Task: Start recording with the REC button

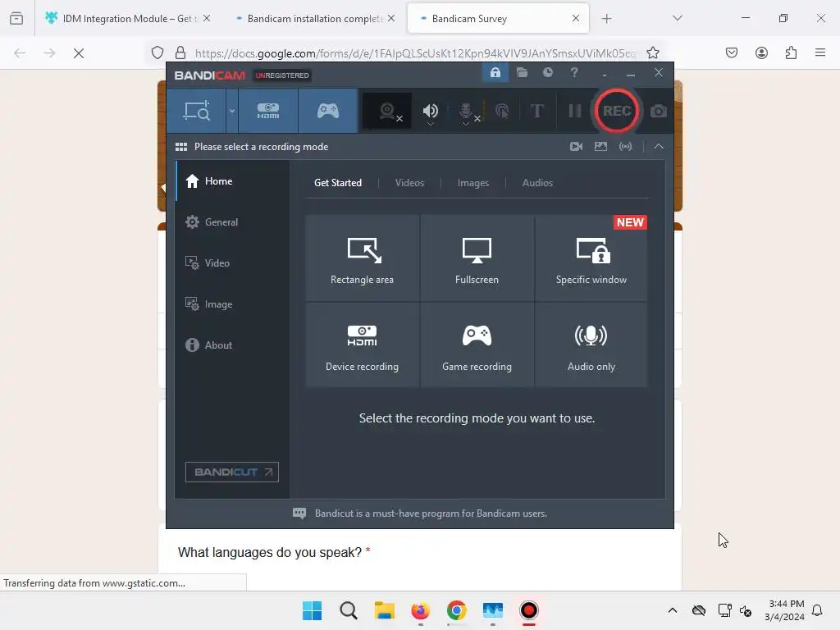Action: coord(617,111)
